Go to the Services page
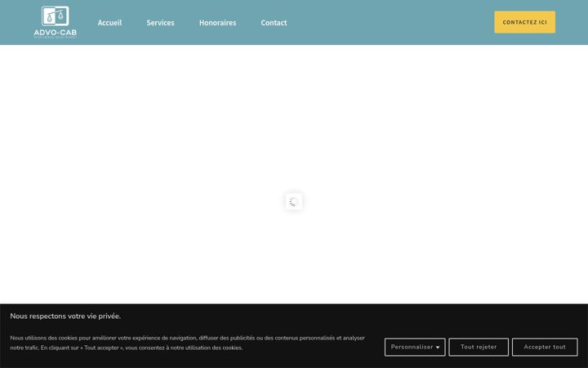The width and height of the screenshot is (588, 368). coord(160,23)
